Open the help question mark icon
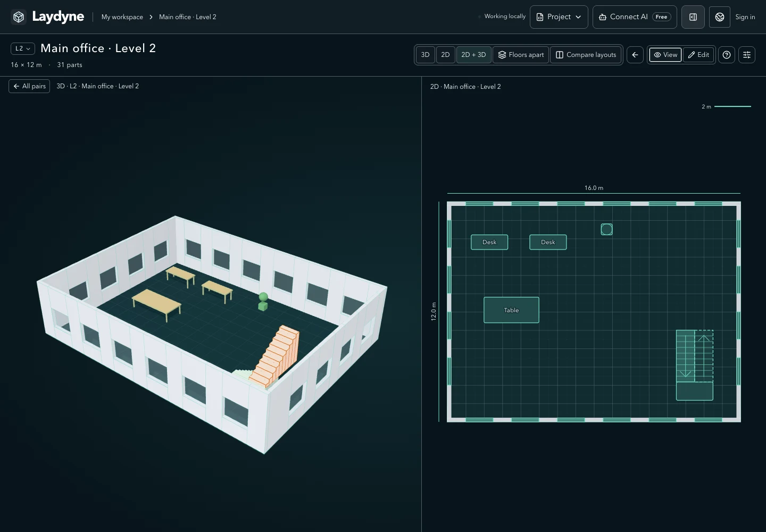The height and width of the screenshot is (532, 766). pyautogui.click(x=727, y=55)
